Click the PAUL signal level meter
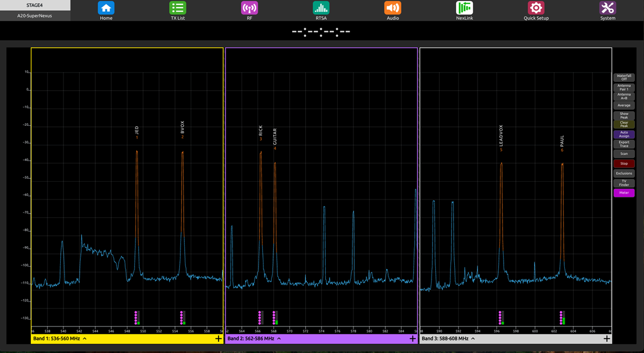Screen dimensions: 644x353 click(x=562, y=318)
